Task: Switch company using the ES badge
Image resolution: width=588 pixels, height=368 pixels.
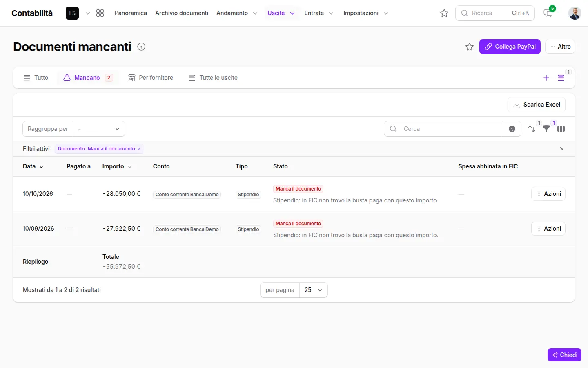Action: [x=72, y=13]
